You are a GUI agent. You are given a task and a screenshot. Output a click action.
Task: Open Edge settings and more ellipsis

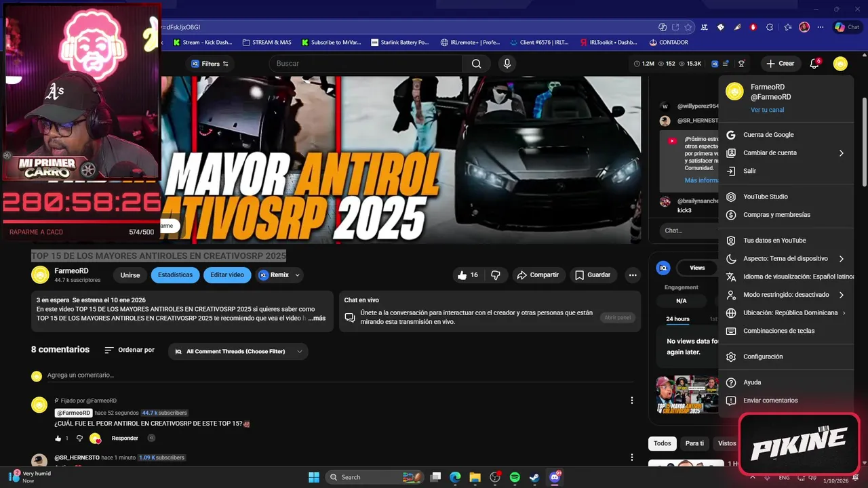(821, 27)
